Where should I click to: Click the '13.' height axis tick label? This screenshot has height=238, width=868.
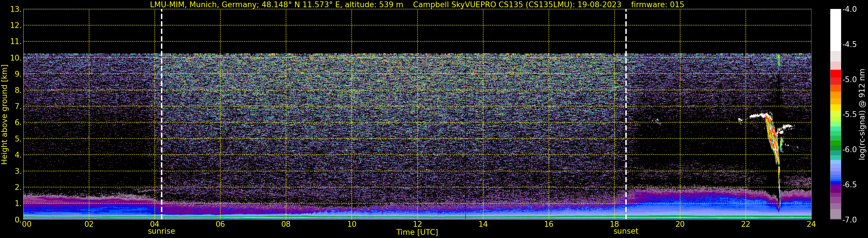coord(16,9)
